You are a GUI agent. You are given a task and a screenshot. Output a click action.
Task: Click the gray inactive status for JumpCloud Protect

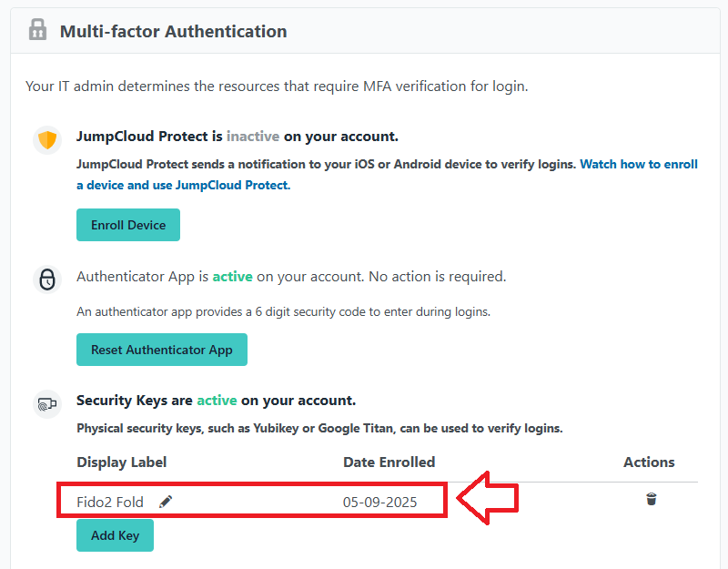(253, 137)
